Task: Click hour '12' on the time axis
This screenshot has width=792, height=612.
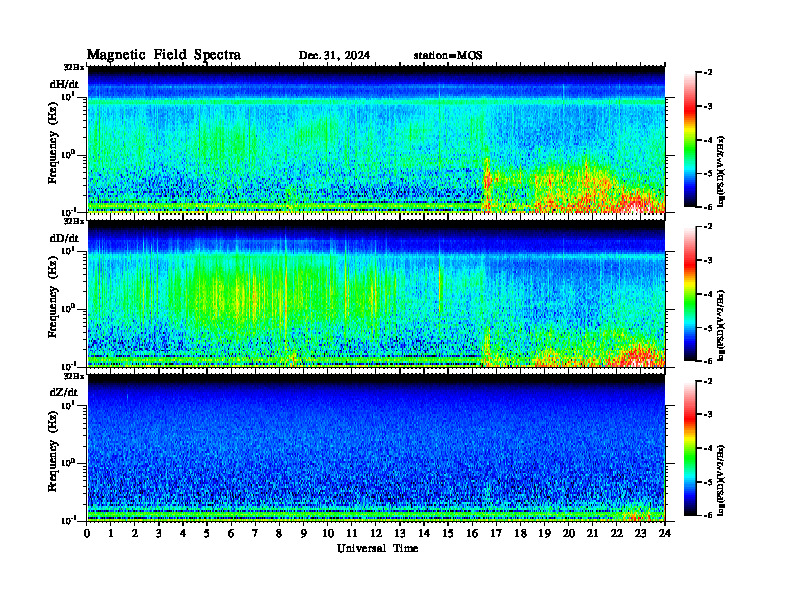Action: tap(376, 534)
